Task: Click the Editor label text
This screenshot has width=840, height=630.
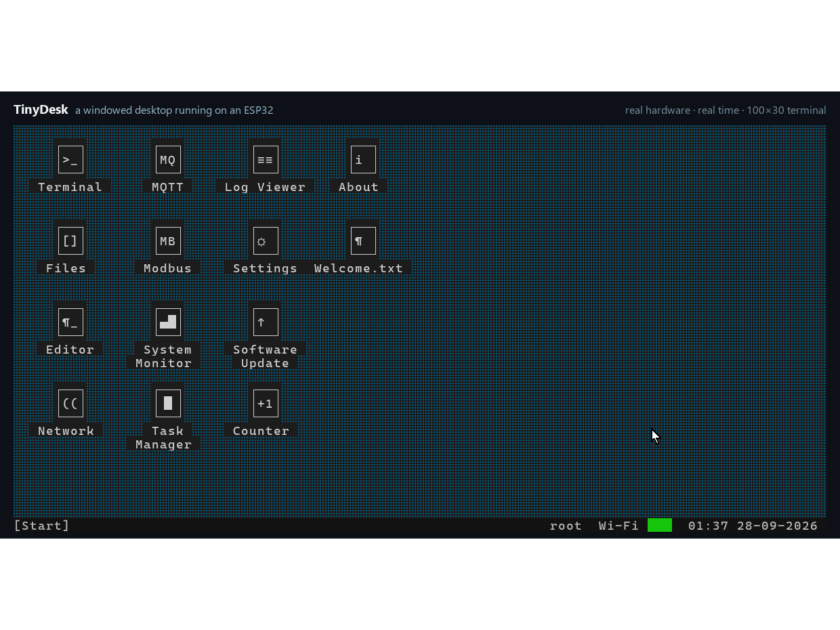Action: pos(70,350)
